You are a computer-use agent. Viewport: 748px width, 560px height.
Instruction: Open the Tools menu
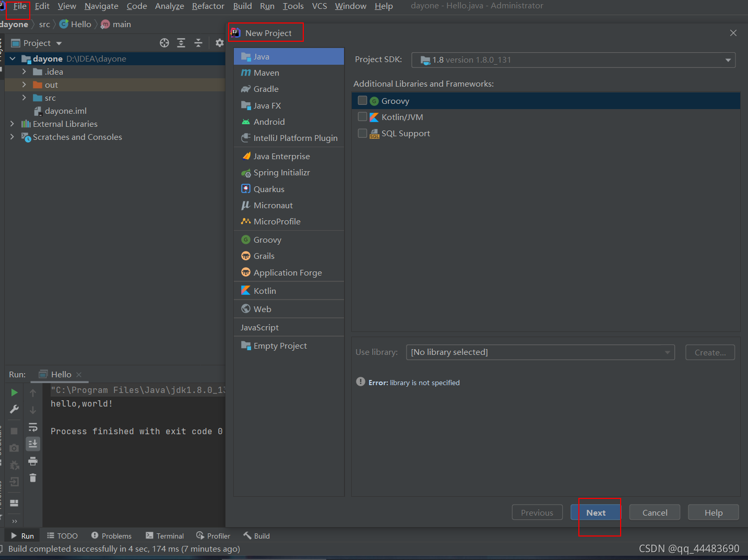[293, 6]
